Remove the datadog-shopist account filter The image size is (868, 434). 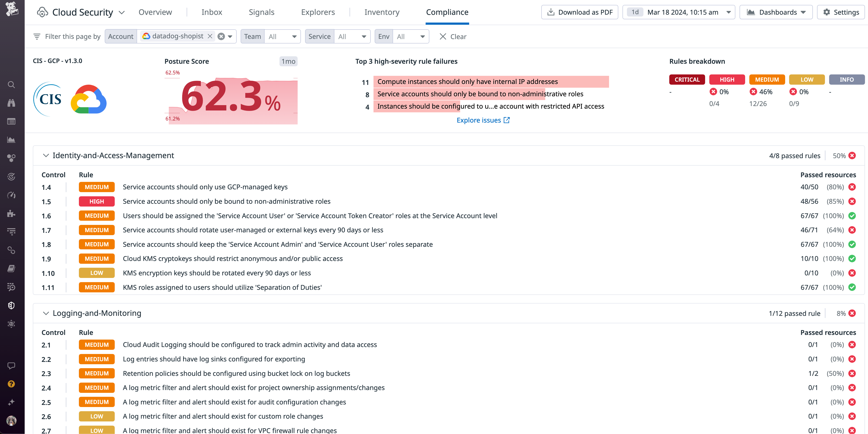(210, 36)
